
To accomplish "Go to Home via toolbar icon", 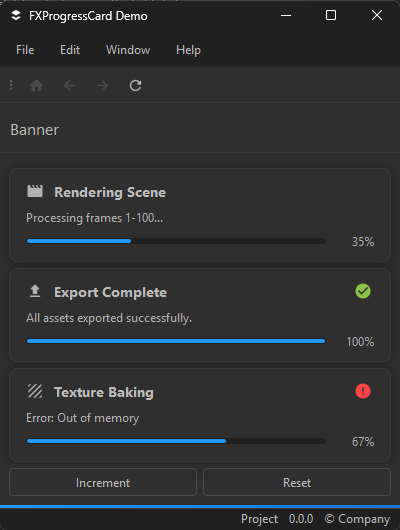I will click(37, 86).
